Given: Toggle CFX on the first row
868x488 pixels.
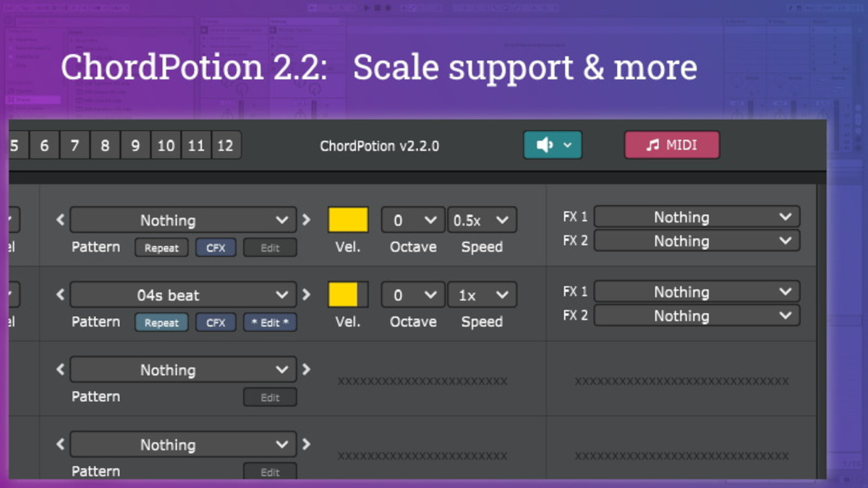Looking at the screenshot, I should pos(216,247).
